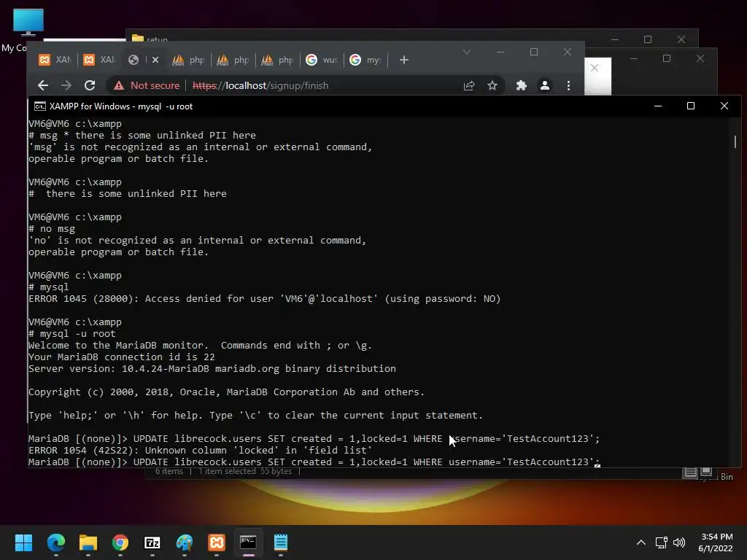Viewport: 747px width, 560px height.
Task: Click 'ERROR 1045 (28000)' access denied line
Action: [x=264, y=299]
